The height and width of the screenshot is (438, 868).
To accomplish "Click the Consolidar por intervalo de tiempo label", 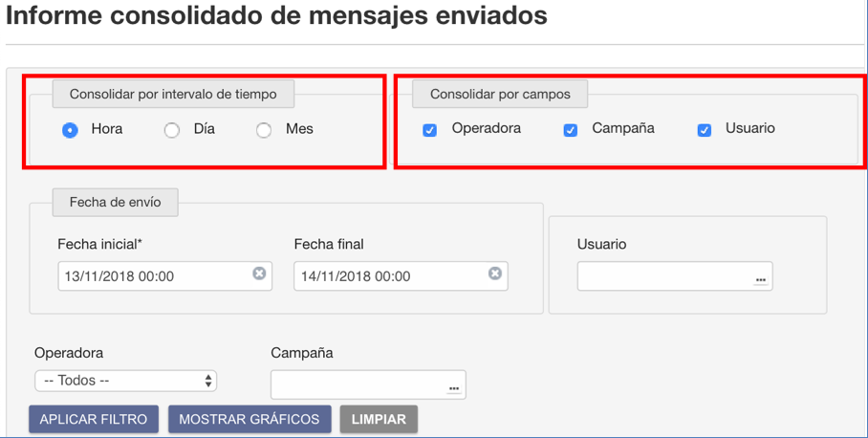I will [173, 94].
